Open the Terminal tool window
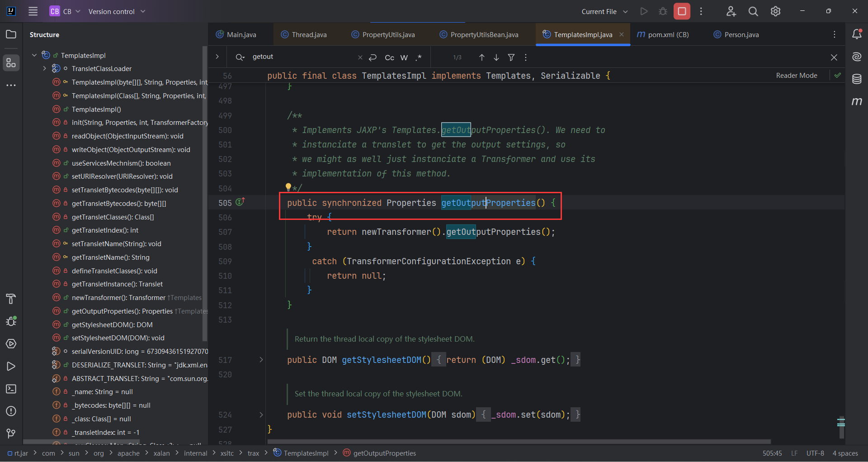The width and height of the screenshot is (868, 462). 11,389
